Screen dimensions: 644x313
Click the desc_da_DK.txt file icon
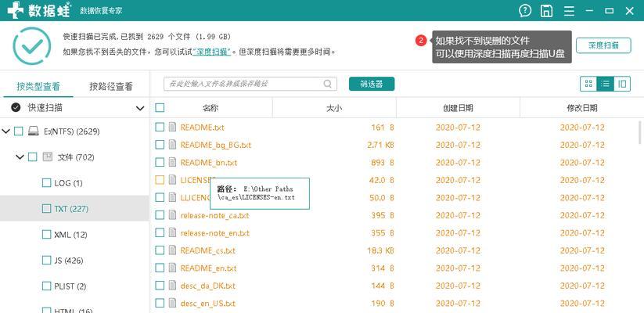[x=172, y=286]
